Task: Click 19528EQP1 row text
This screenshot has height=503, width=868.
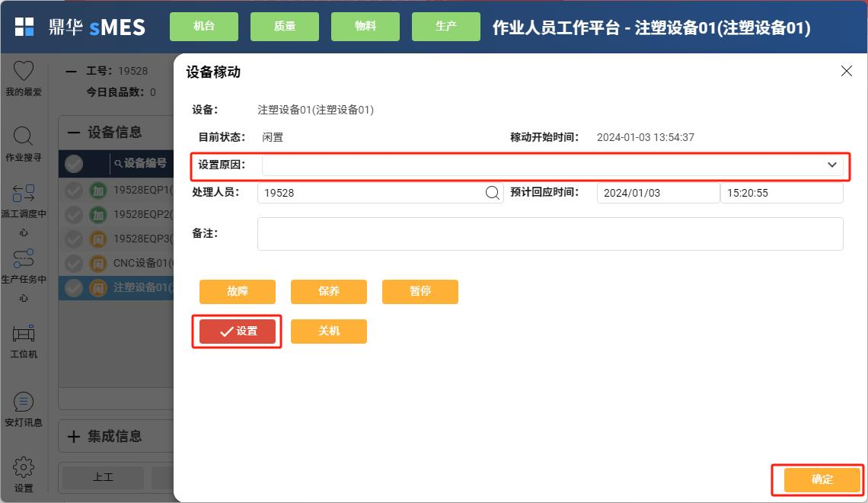Action: tap(143, 190)
